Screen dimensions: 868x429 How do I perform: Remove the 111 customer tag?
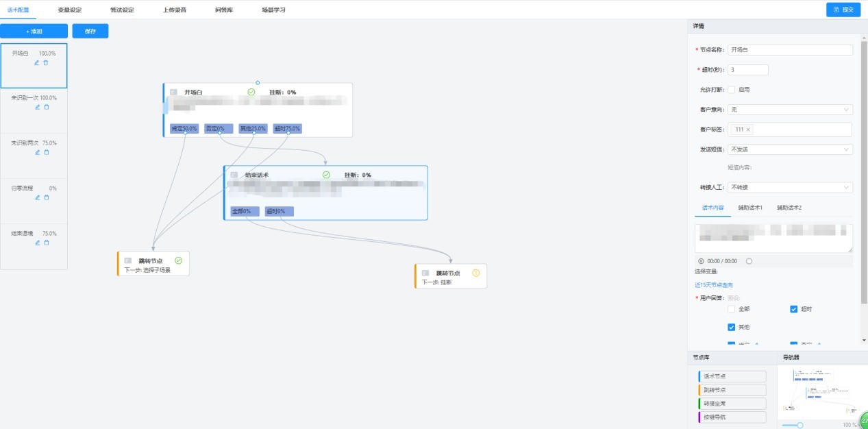748,130
